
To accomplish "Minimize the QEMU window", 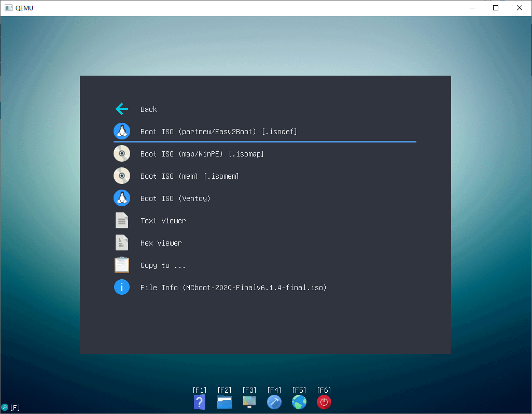I will (472, 8).
